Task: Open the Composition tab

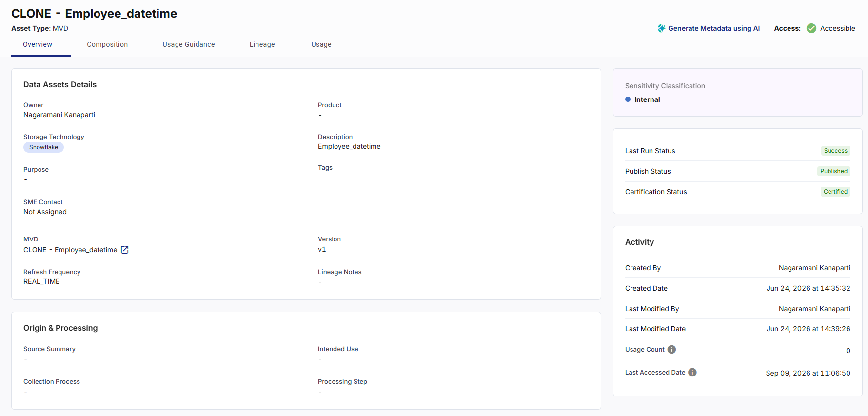Action: (x=107, y=44)
